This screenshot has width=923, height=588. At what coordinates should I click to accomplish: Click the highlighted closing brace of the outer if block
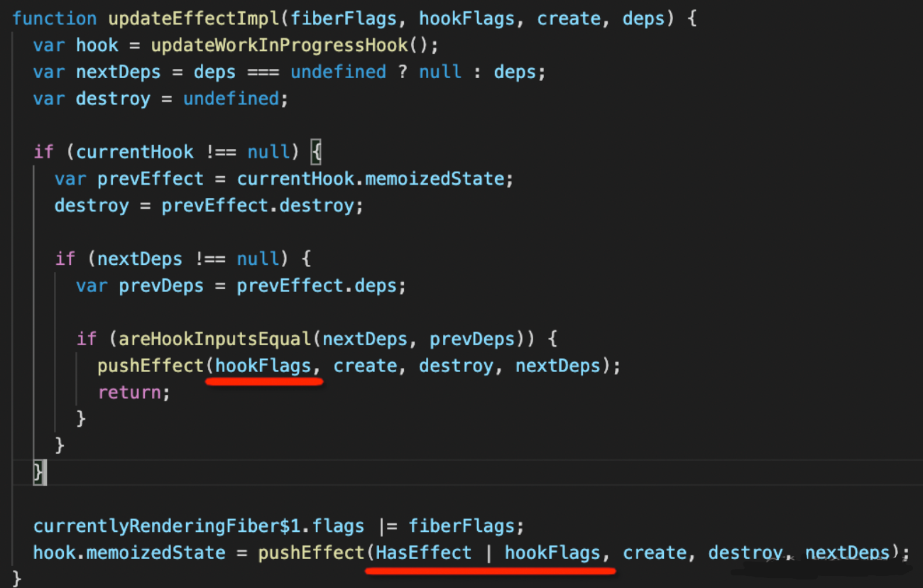(39, 473)
